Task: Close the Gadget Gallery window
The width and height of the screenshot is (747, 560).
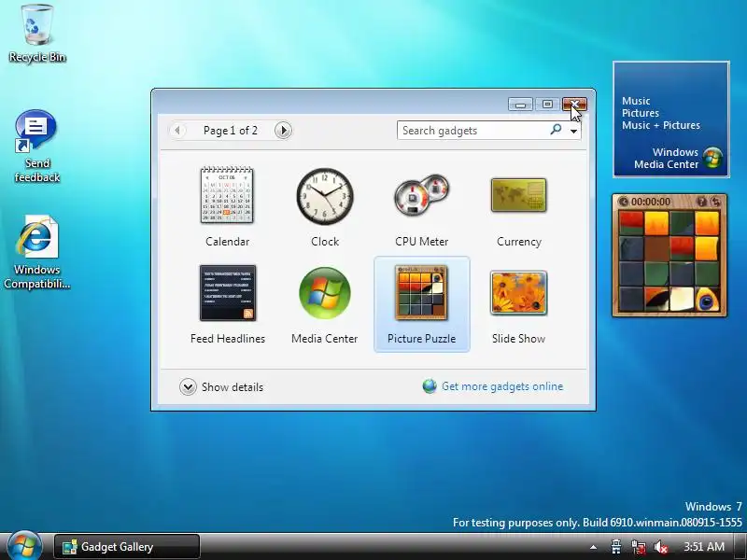Action: click(x=574, y=105)
